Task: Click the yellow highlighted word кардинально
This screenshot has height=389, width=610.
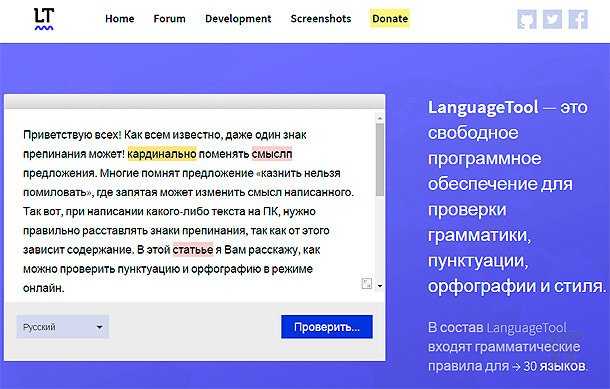Action: (162, 154)
